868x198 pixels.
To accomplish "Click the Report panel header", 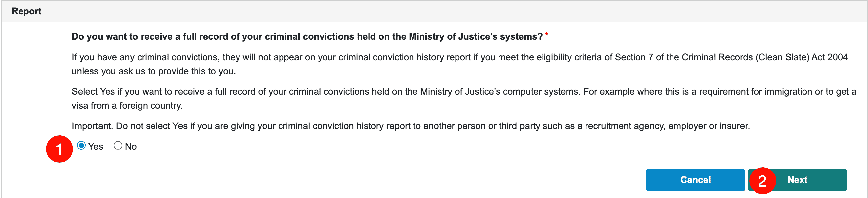I will click(x=26, y=11).
